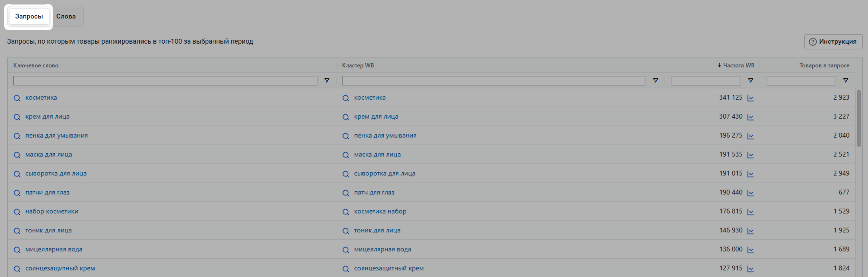Click magnifier before cluster тоник для лица

(x=346, y=231)
